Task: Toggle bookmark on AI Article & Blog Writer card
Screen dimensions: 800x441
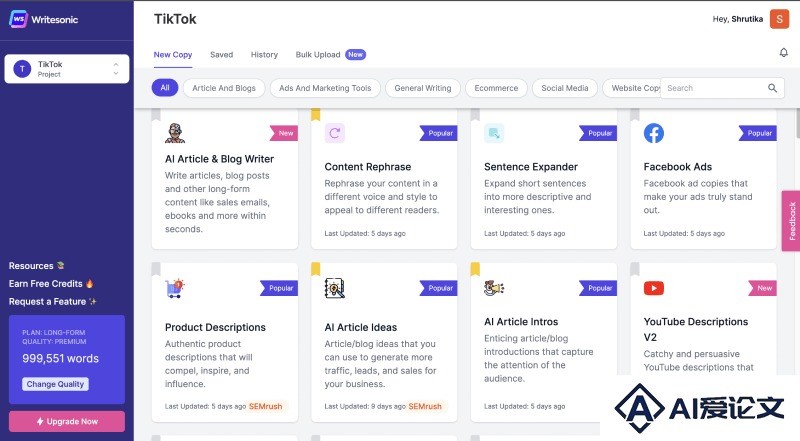Action: click(156, 115)
